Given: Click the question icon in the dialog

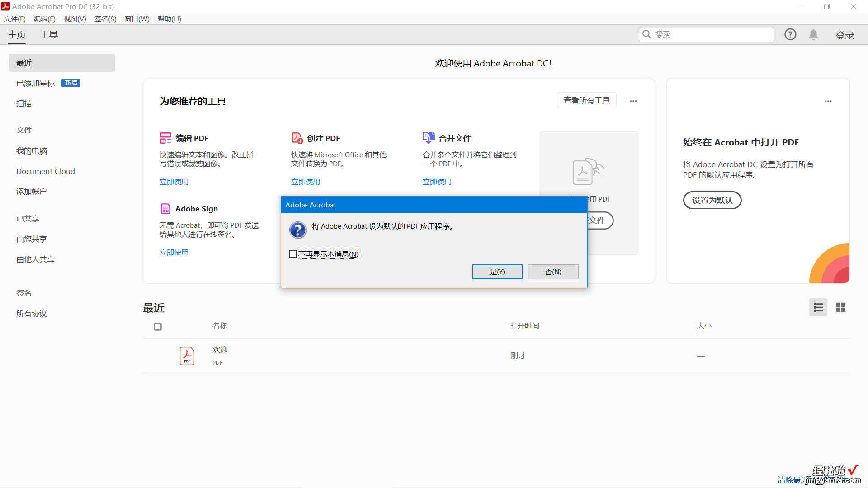Looking at the screenshot, I should coord(298,230).
